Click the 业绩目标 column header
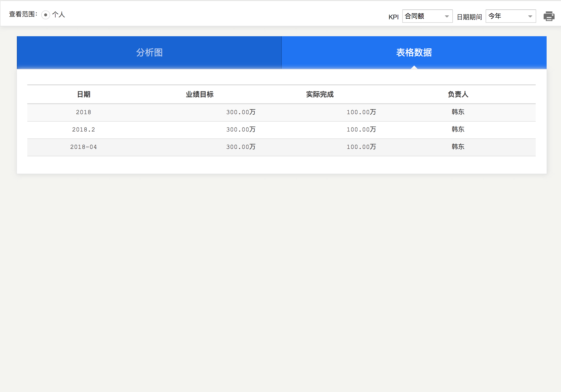The height and width of the screenshot is (392, 561). click(x=200, y=94)
